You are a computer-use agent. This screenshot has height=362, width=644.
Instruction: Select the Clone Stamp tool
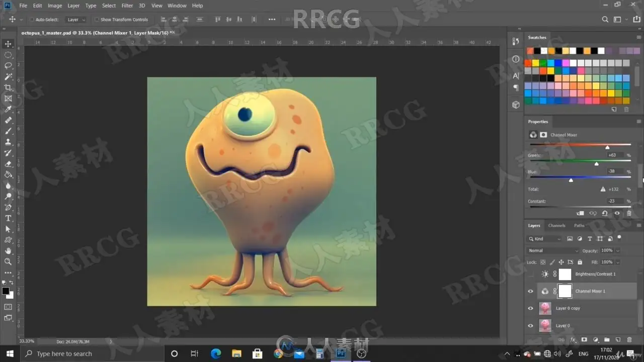click(8, 142)
